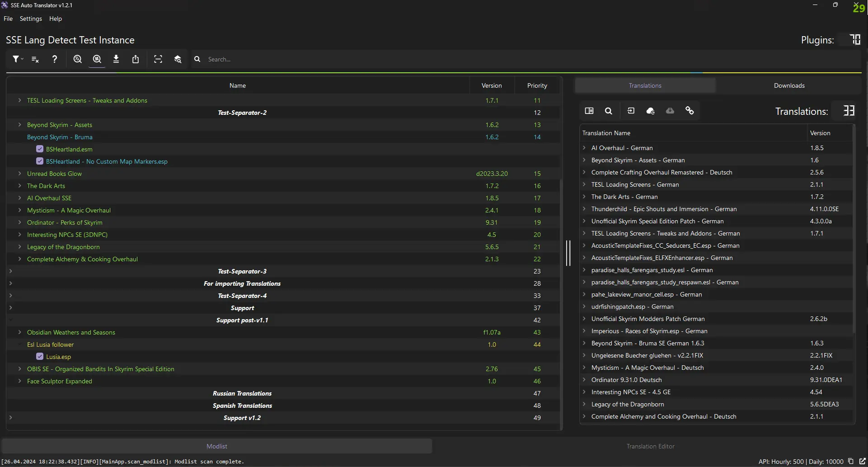Viewport: 868px width, 467px height.
Task: Open the Help menu
Action: click(x=56, y=19)
